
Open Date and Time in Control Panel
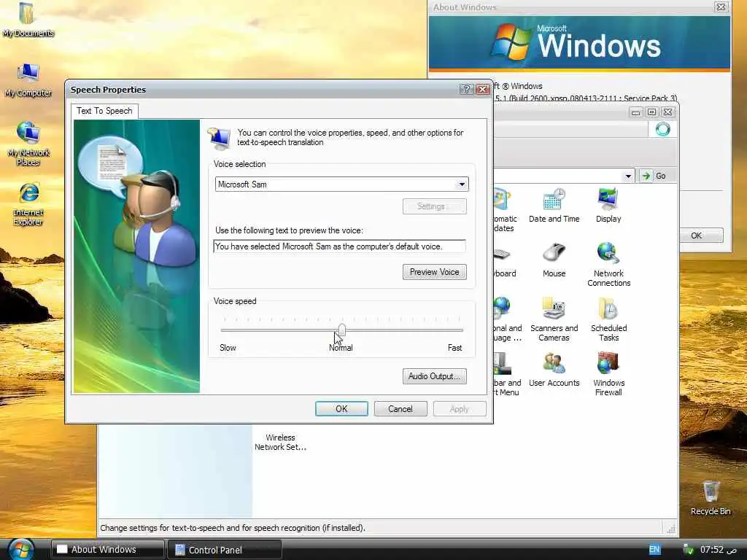[554, 205]
